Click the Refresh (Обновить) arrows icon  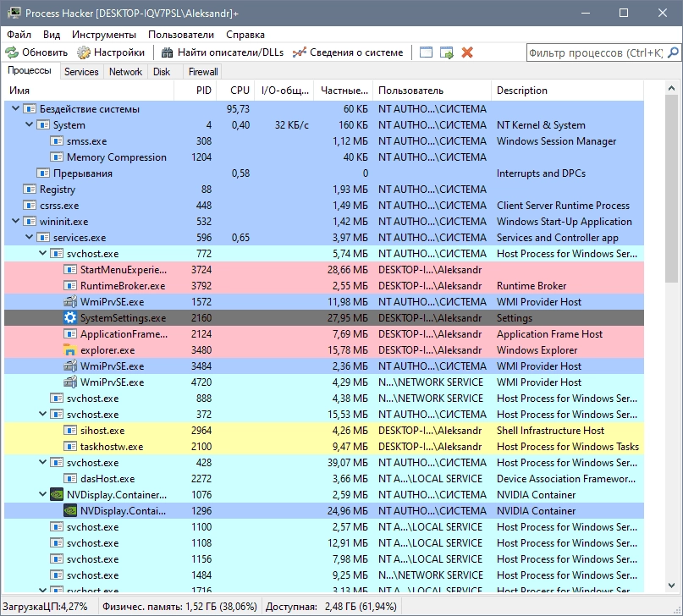click(12, 52)
